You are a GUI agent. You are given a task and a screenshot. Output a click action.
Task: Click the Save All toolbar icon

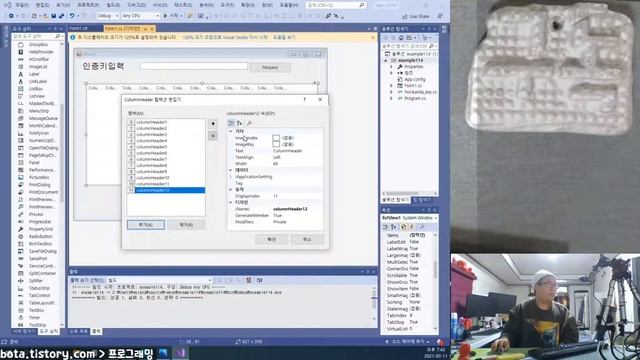(x=61, y=16)
